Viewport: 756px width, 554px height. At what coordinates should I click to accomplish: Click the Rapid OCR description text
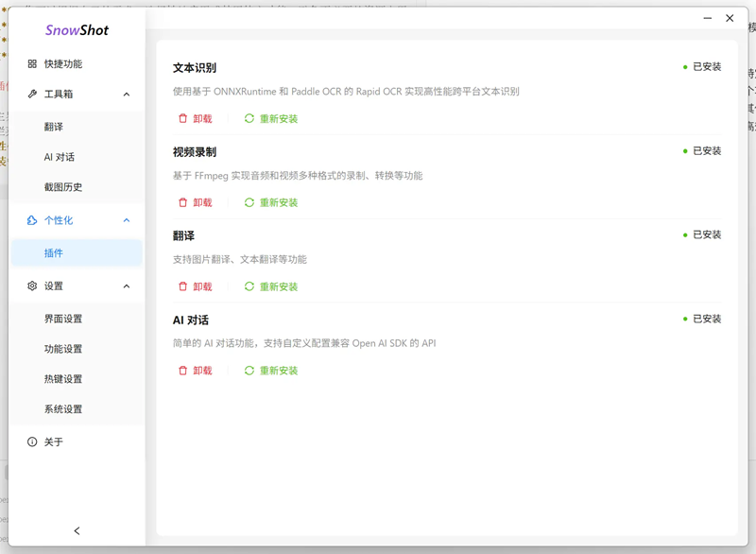pos(346,91)
